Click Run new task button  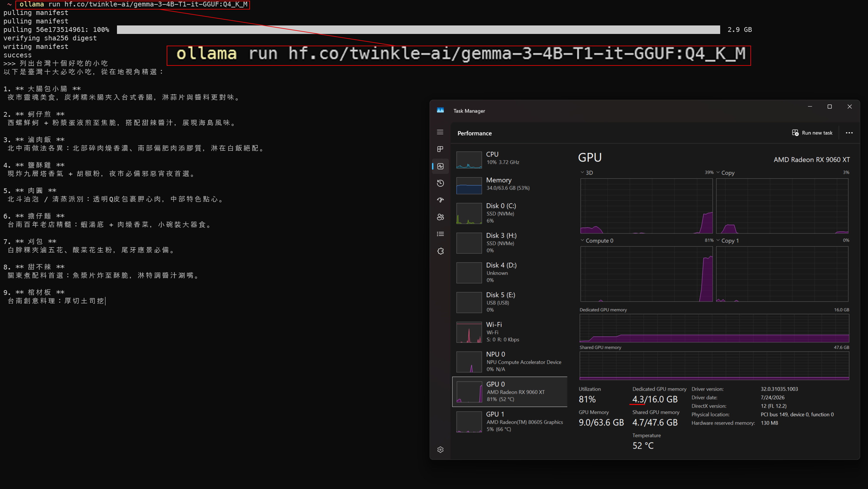812,133
